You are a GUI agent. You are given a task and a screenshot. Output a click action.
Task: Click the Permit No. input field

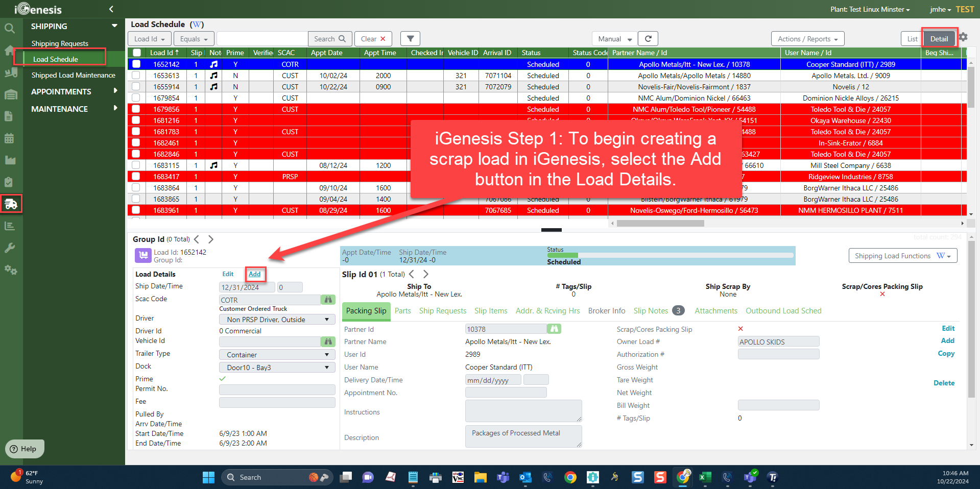277,389
